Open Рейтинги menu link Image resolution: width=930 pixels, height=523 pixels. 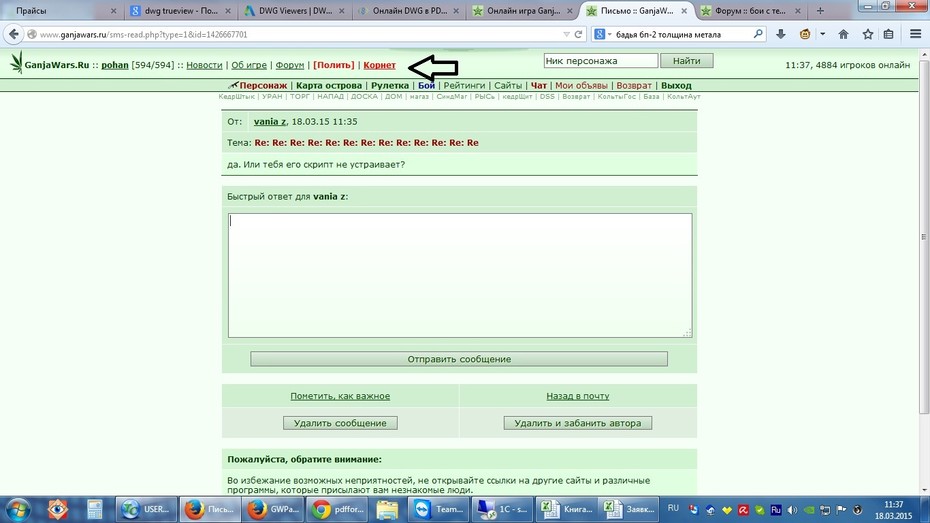pos(464,85)
